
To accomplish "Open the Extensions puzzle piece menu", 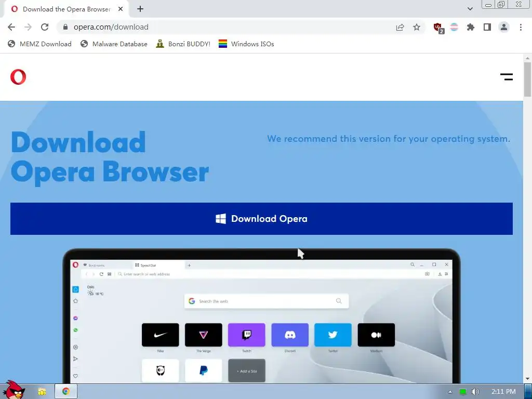I will click(471, 27).
